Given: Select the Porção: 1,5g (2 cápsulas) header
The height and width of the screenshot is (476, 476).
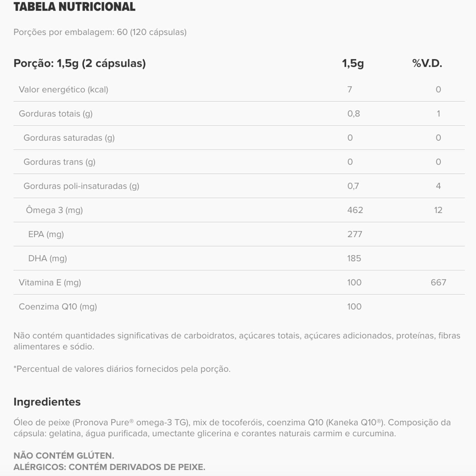Looking at the screenshot, I should click(79, 63).
